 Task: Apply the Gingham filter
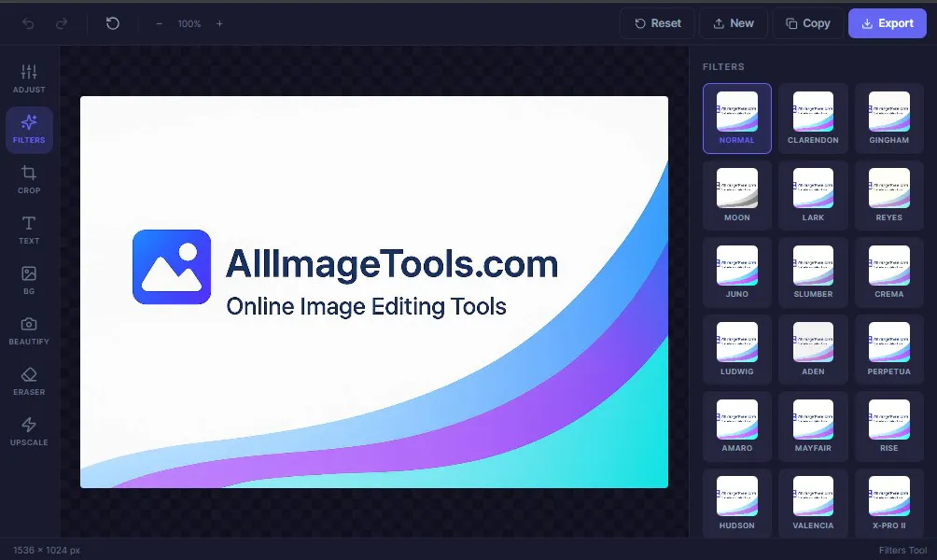(888, 119)
